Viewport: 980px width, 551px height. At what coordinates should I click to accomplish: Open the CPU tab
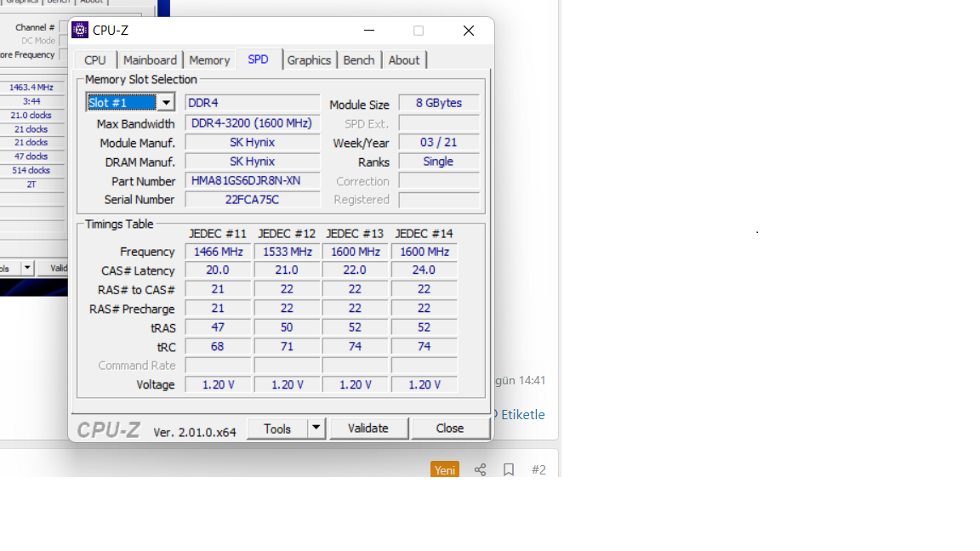tap(95, 60)
